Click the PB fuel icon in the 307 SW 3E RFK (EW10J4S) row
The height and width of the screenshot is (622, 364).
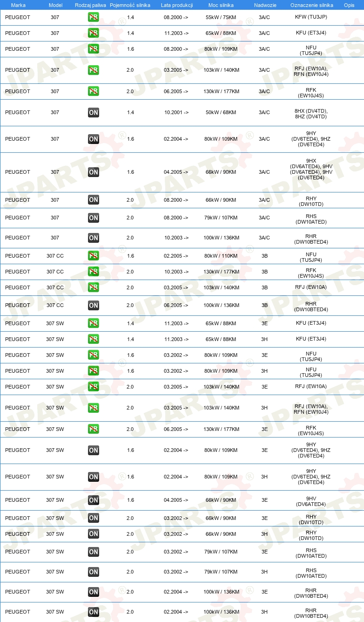pyautogui.click(x=94, y=429)
